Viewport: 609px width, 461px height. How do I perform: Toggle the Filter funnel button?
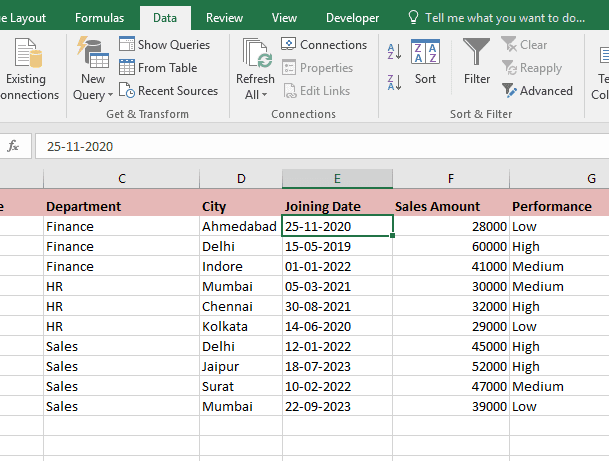[x=477, y=62]
